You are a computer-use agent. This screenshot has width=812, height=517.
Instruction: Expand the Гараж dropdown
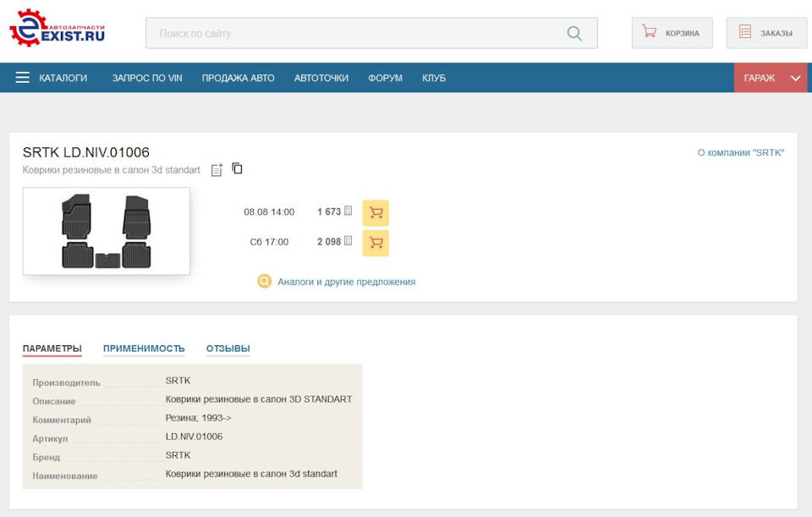pos(771,78)
